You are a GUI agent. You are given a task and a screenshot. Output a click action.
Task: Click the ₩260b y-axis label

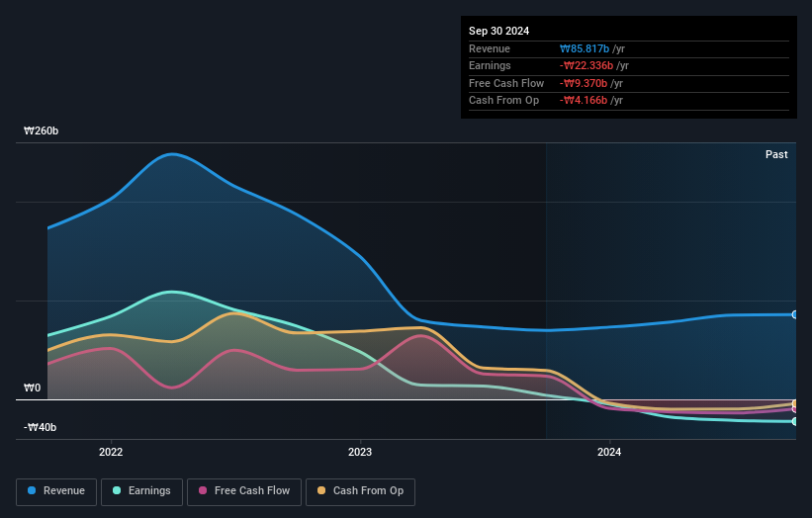[41, 130]
